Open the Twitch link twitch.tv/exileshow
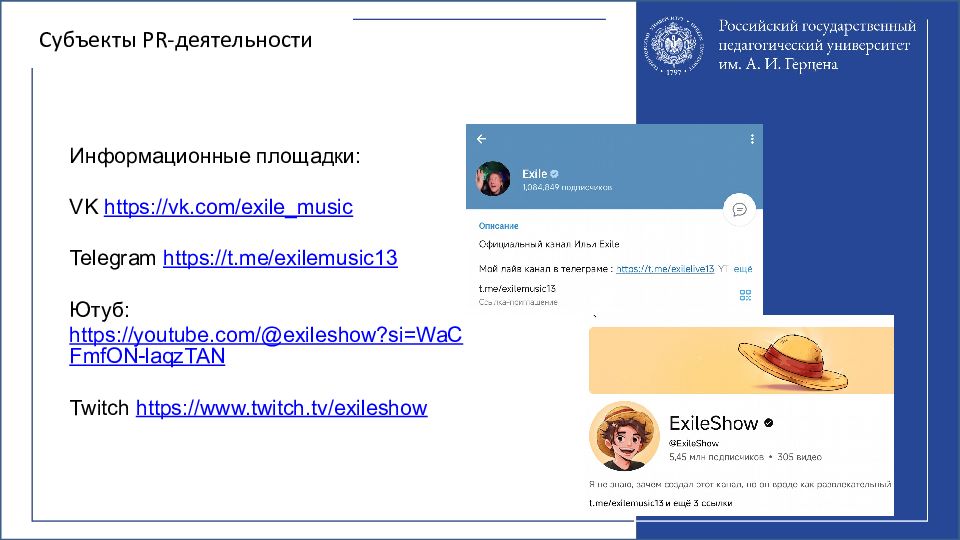960x540 pixels. (x=282, y=408)
